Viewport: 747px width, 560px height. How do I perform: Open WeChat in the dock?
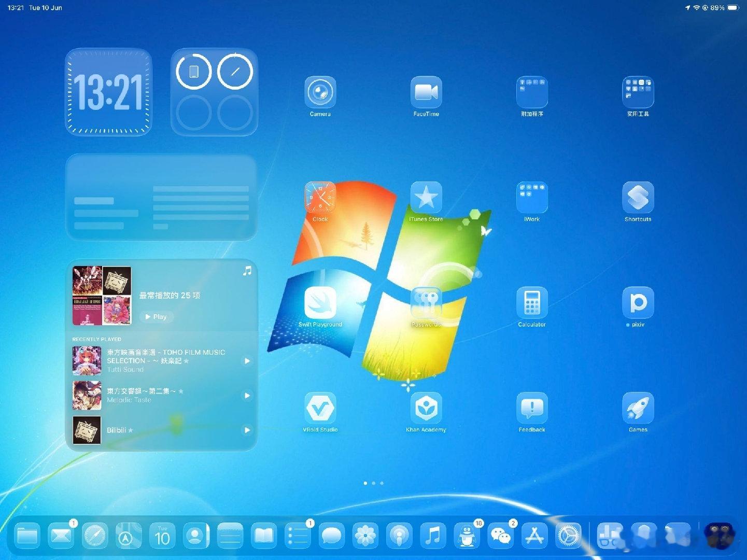501,536
